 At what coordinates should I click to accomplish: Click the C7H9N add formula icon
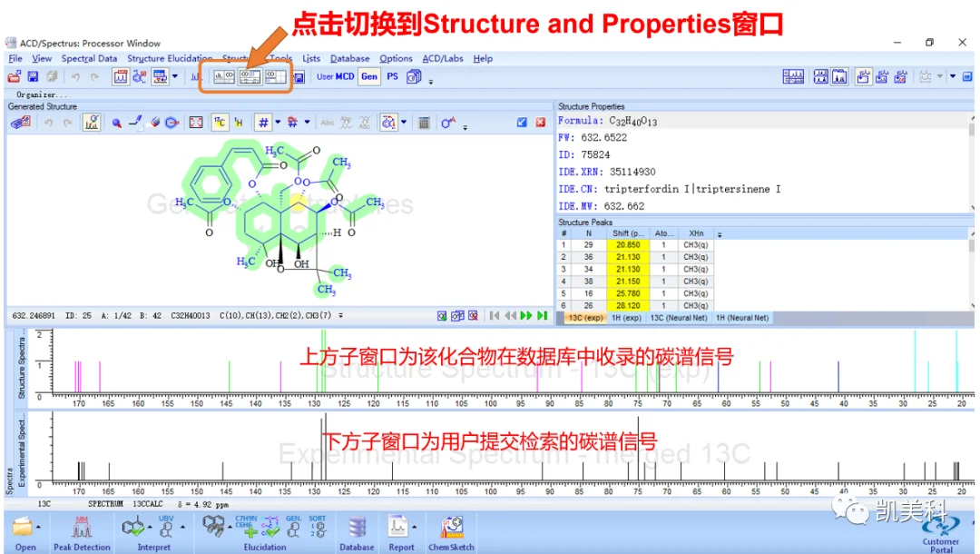(x=246, y=527)
